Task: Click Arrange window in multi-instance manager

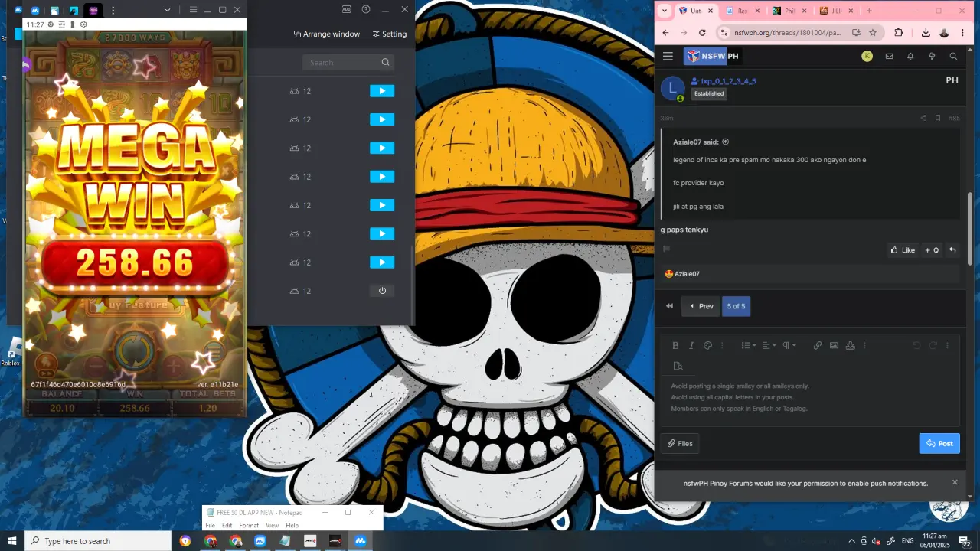Action: click(x=327, y=34)
